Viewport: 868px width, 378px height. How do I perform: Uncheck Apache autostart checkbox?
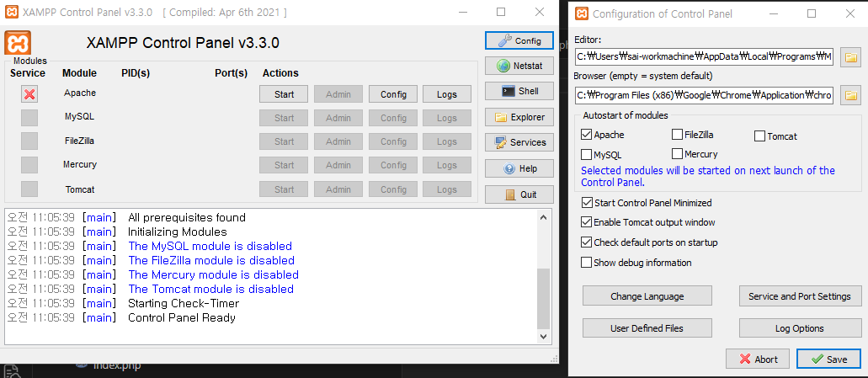(586, 135)
